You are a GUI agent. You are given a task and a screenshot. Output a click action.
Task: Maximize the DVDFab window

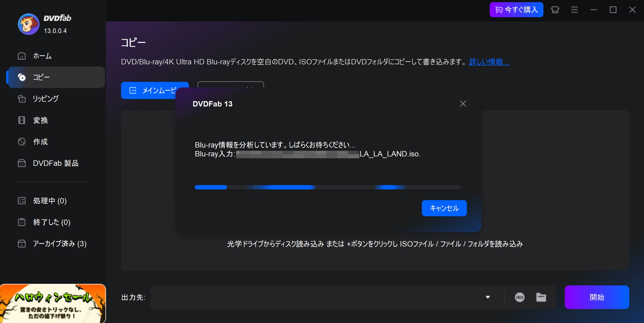pos(613,10)
